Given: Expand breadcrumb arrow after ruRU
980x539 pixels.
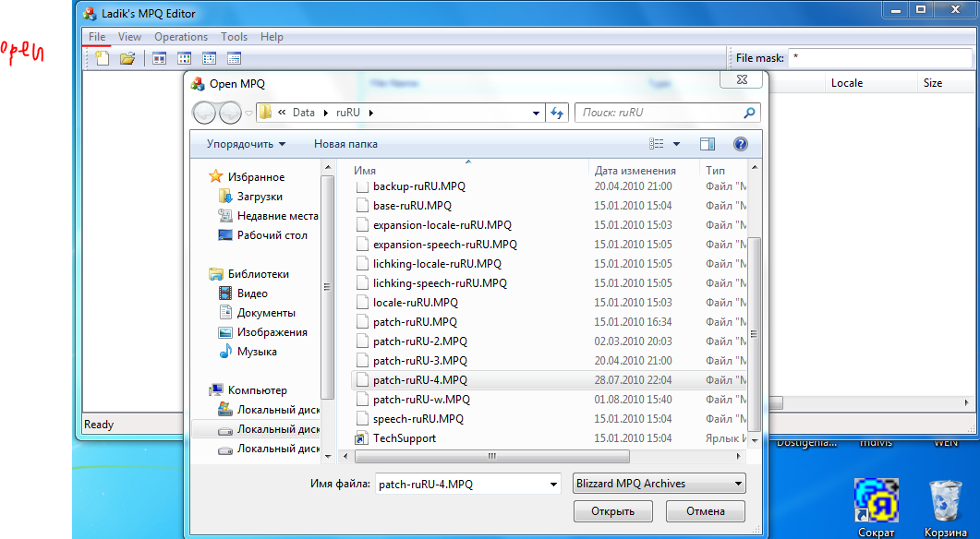Looking at the screenshot, I should pos(371,113).
